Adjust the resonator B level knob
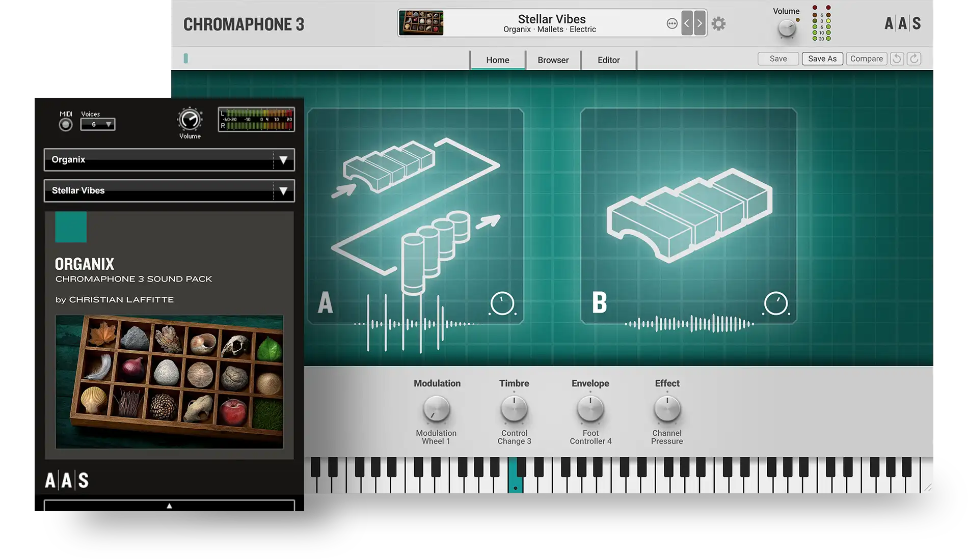Image resolution: width=968 pixels, height=560 pixels. click(x=776, y=304)
